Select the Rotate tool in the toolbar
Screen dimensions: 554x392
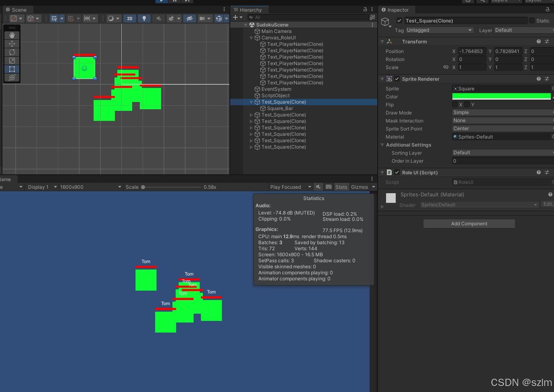(x=12, y=52)
